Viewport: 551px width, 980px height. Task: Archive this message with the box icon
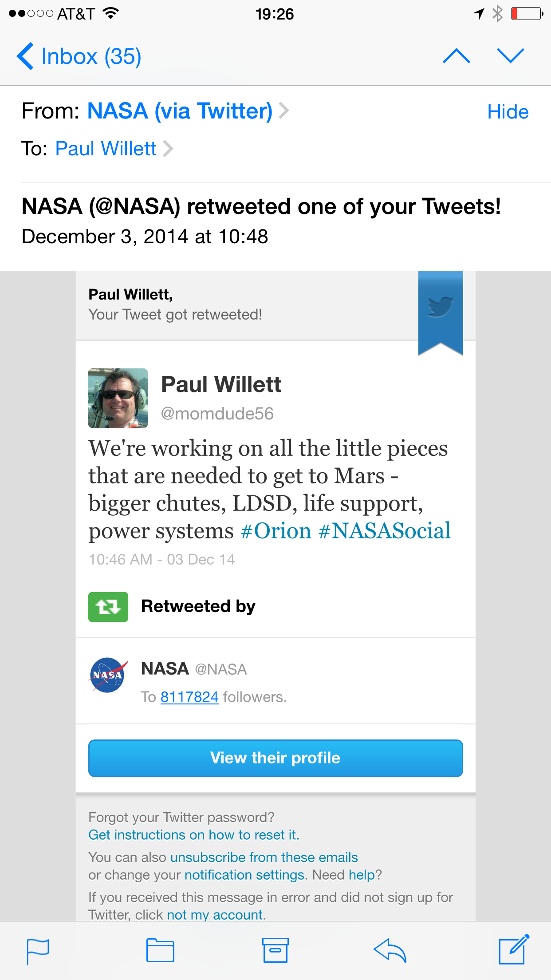(275, 950)
